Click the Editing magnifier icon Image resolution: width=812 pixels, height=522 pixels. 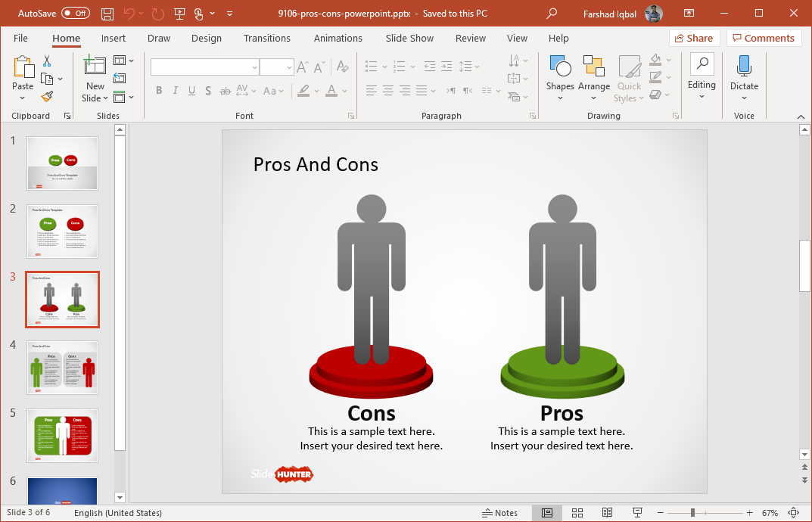tap(702, 64)
